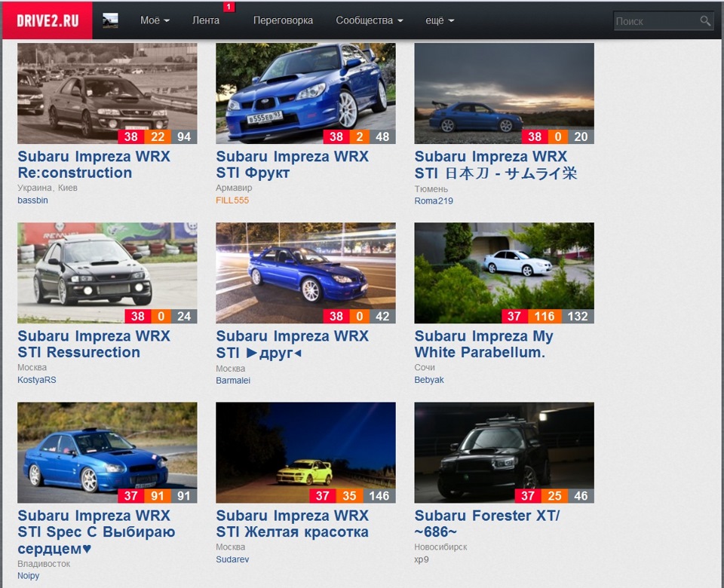The width and height of the screenshot is (724, 588).
Task: Open the sepia Re:construction car photo
Action: 107,93
